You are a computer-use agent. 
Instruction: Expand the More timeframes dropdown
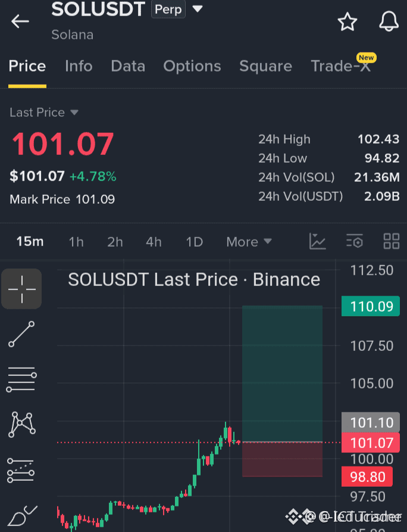[x=249, y=242]
